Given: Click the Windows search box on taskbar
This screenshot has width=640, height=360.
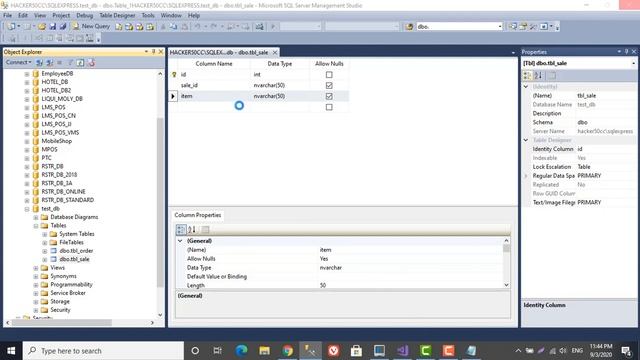Looking at the screenshot, I should coord(104,351).
